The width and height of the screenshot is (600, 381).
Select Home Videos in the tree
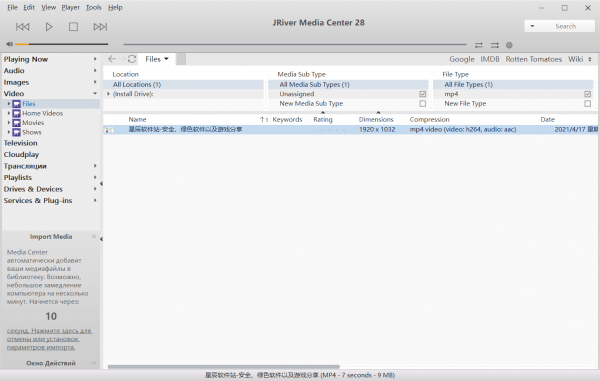pyautogui.click(x=42, y=113)
